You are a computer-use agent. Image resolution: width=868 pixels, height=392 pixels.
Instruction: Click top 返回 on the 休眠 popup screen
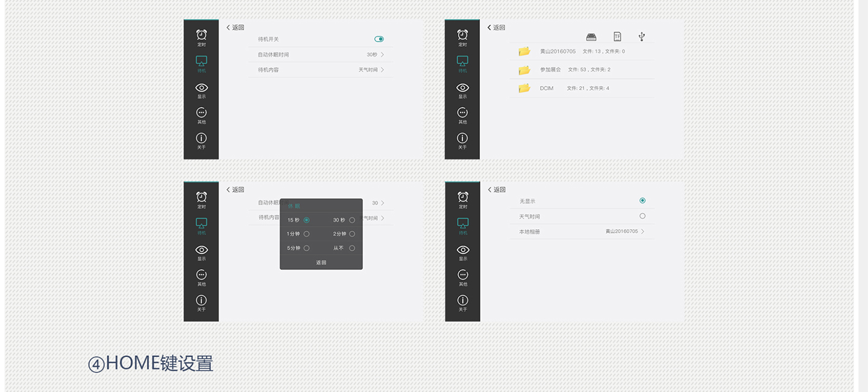click(x=235, y=190)
